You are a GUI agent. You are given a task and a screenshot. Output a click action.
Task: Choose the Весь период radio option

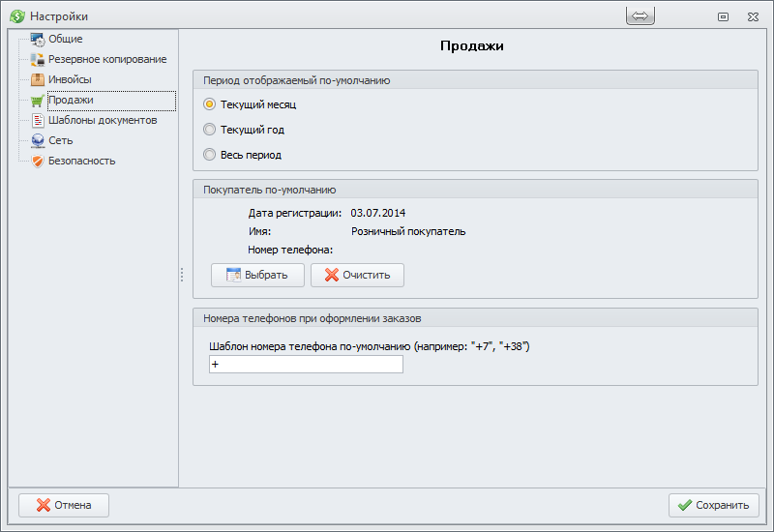(209, 155)
